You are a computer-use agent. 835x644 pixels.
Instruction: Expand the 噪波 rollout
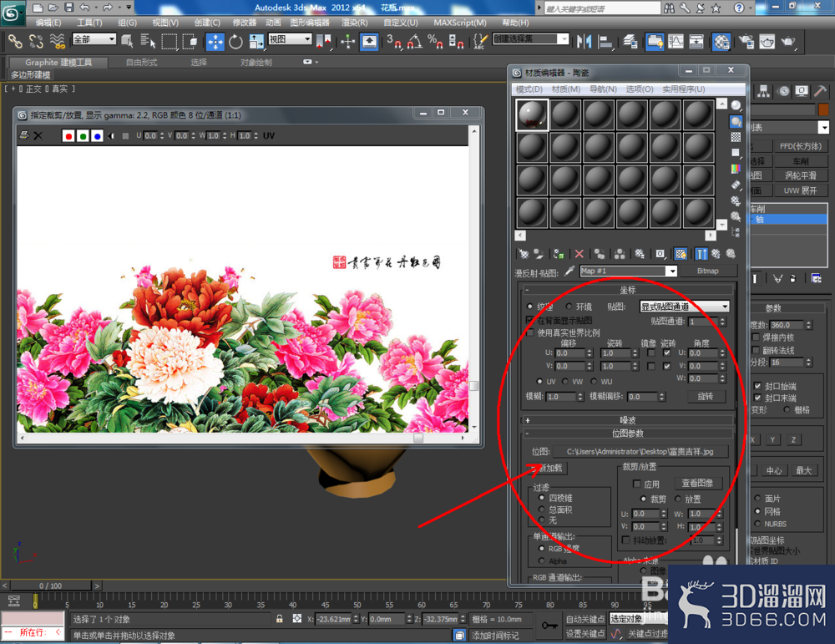point(628,420)
